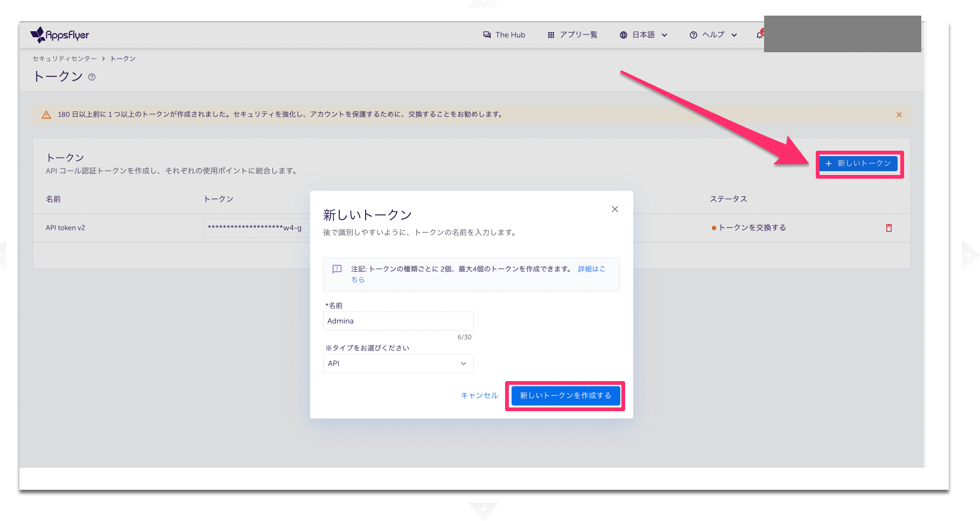Click the ステータス column header
The image size is (980, 521).
coord(728,199)
